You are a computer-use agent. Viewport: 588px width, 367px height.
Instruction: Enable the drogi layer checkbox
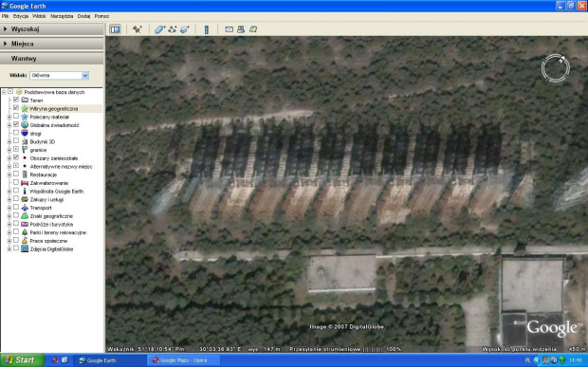coord(16,133)
